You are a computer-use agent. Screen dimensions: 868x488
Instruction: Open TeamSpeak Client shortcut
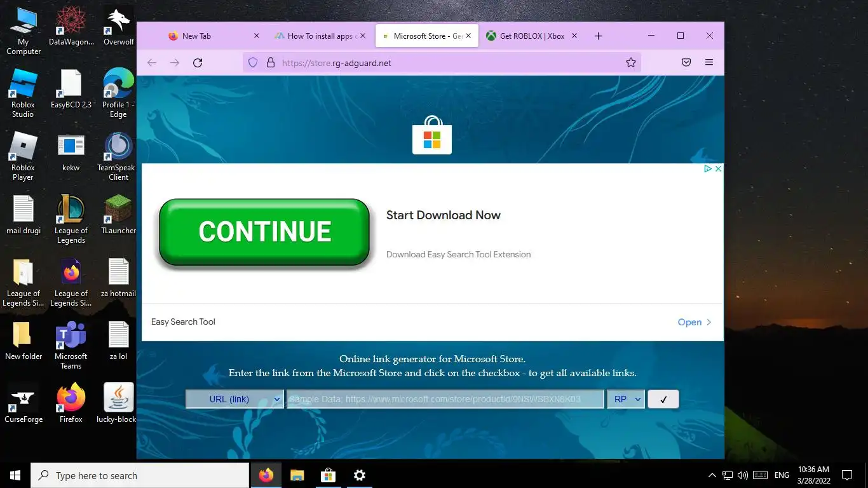[118, 156]
